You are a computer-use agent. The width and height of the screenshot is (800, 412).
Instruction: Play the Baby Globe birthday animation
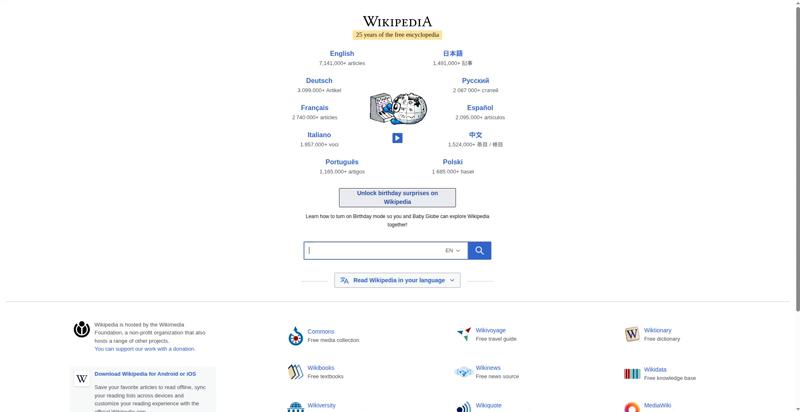(x=397, y=138)
